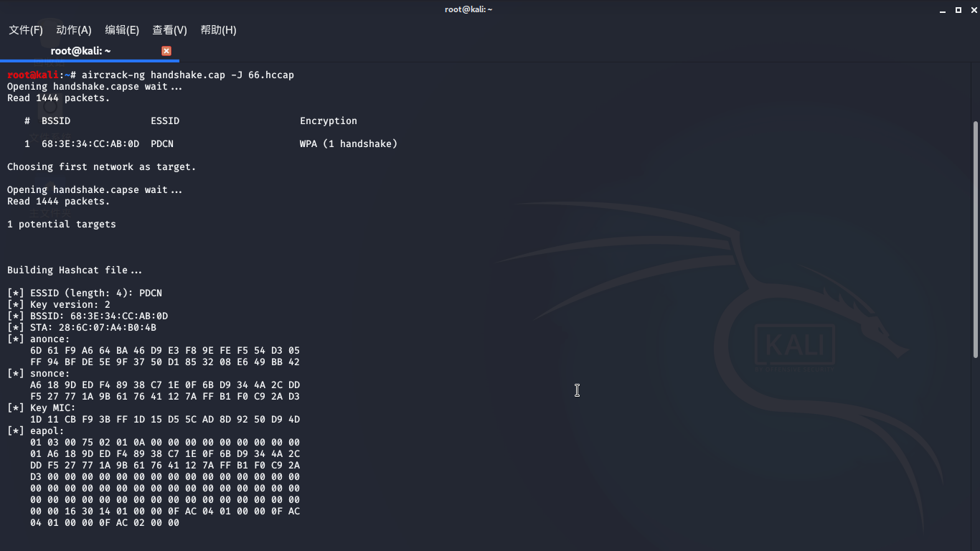The image size is (980, 551).
Task: Open the 帮助(H) menu
Action: 218,30
